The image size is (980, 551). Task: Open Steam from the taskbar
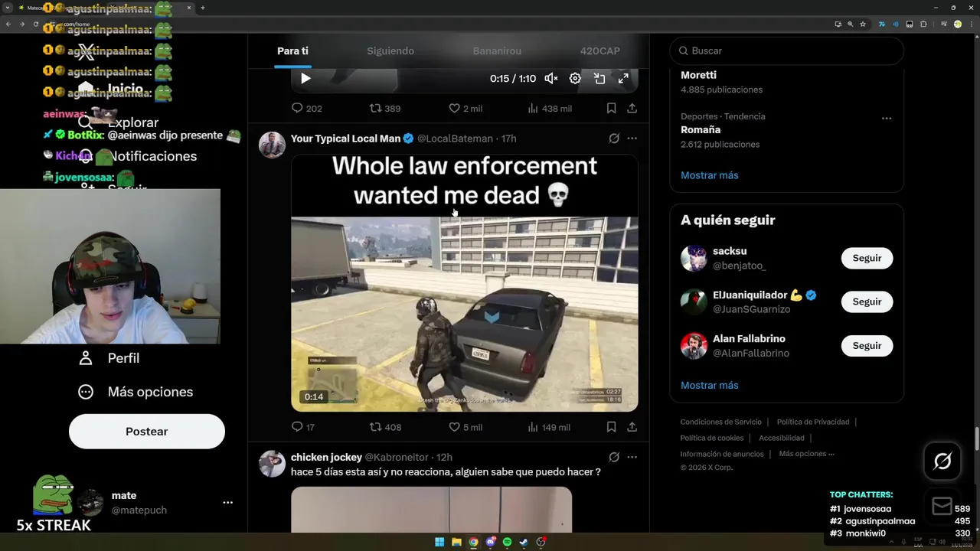[x=524, y=543]
